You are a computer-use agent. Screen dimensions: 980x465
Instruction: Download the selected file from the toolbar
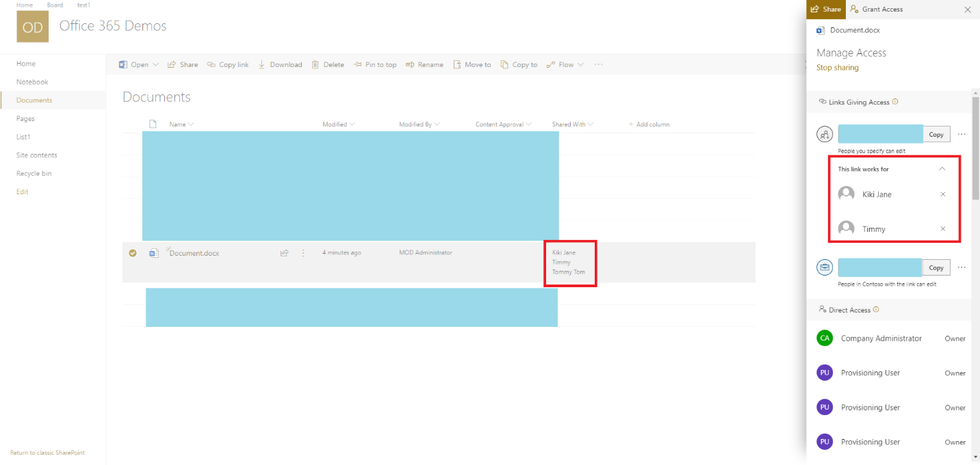[x=280, y=65]
